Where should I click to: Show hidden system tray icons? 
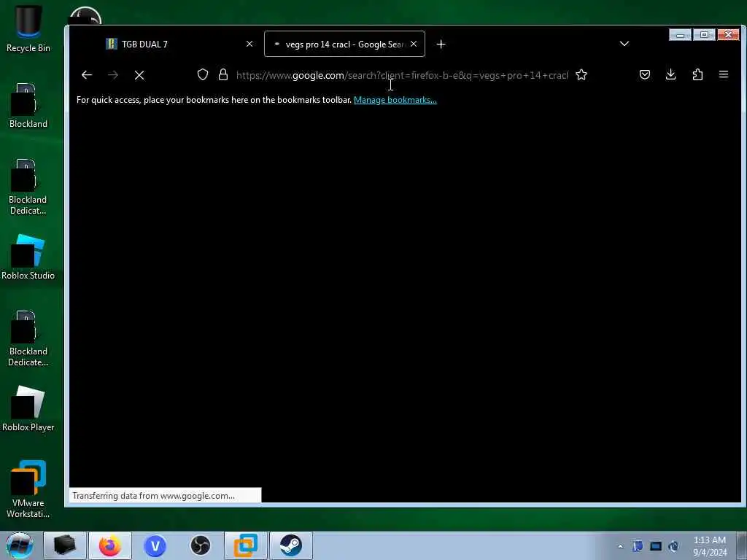[620, 546]
